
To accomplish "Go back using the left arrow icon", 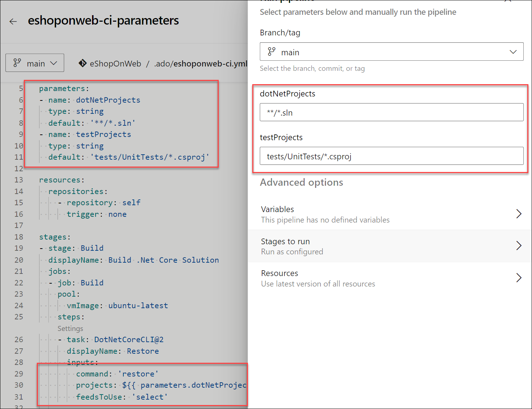I will click(13, 21).
